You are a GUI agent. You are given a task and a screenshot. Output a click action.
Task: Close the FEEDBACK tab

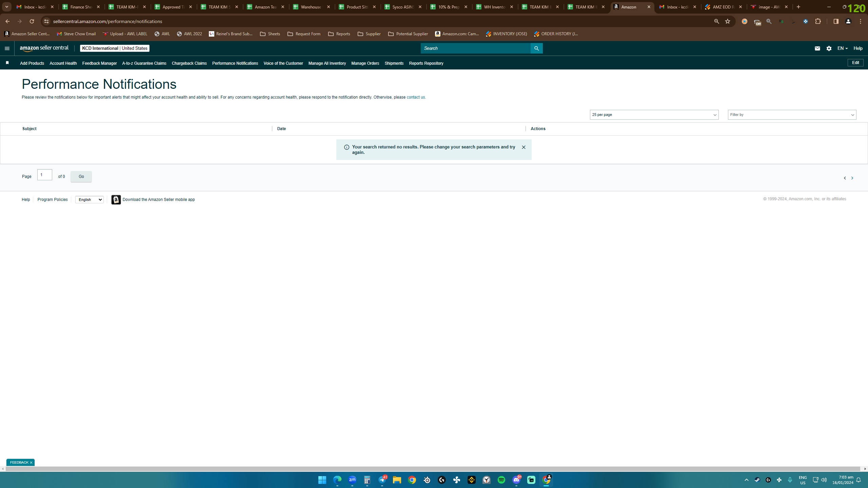point(31,463)
